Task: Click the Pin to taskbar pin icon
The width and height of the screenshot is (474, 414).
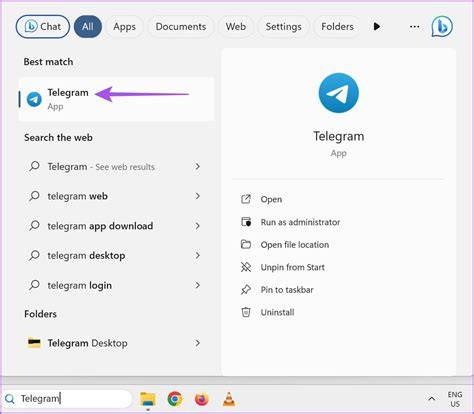Action: coord(246,290)
